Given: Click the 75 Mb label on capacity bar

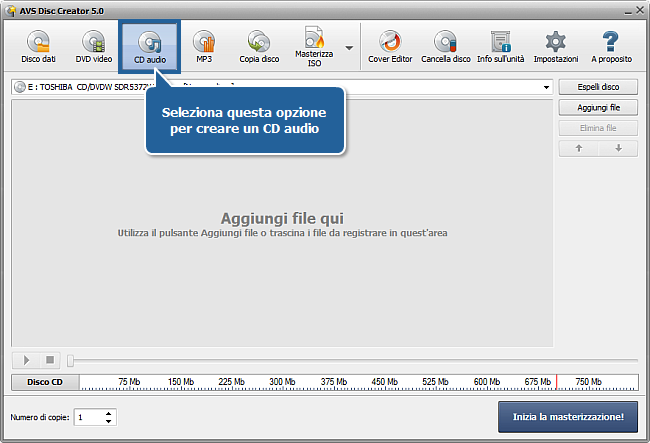Looking at the screenshot, I should click(x=129, y=382).
